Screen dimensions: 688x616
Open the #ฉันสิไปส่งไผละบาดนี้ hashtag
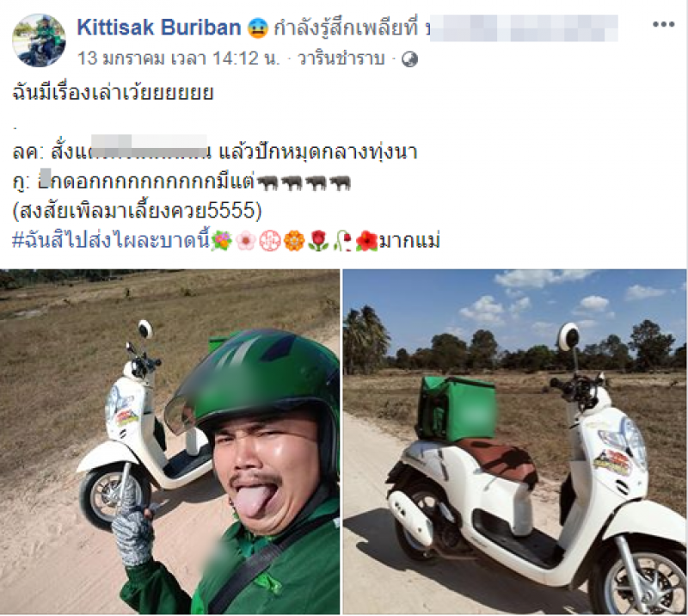(112, 241)
